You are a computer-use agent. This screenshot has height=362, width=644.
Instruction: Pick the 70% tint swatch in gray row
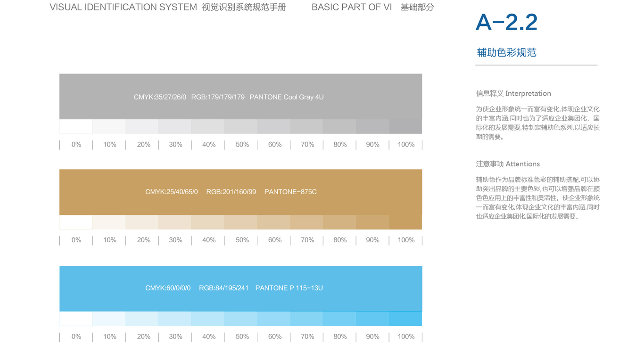pos(307,126)
